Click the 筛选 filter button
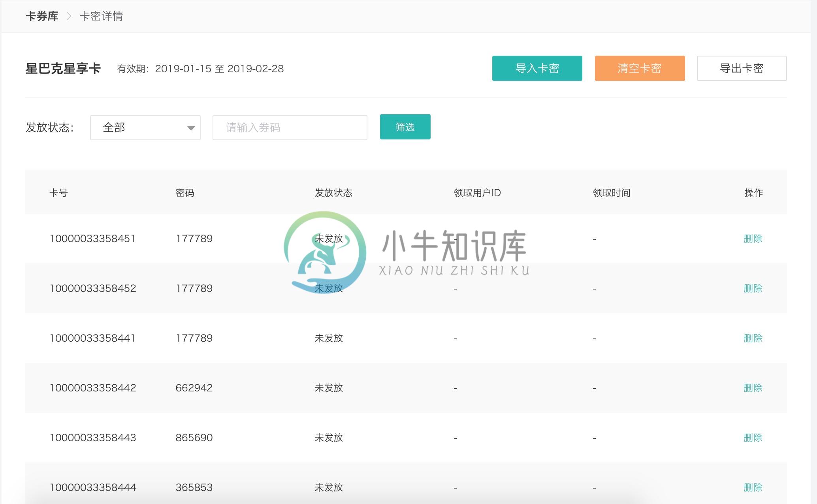 [x=405, y=127]
